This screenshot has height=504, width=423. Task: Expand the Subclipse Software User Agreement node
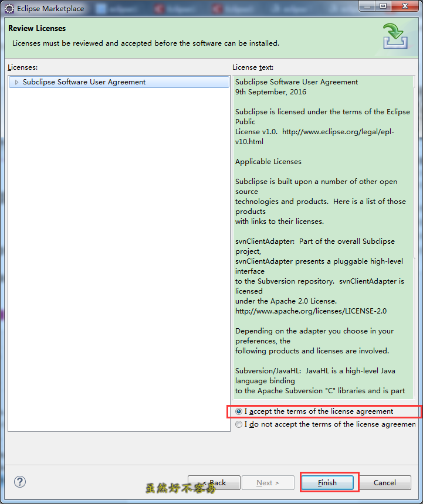(17, 82)
